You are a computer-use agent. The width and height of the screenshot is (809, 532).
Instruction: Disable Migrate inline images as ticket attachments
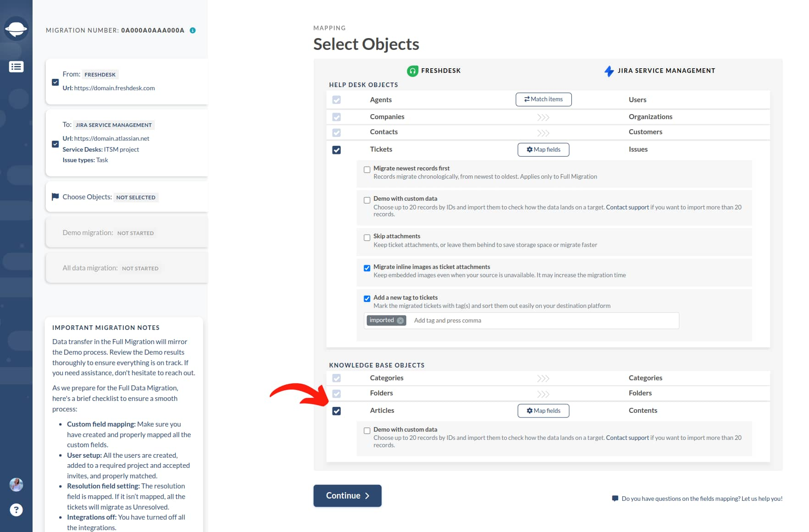coord(367,269)
